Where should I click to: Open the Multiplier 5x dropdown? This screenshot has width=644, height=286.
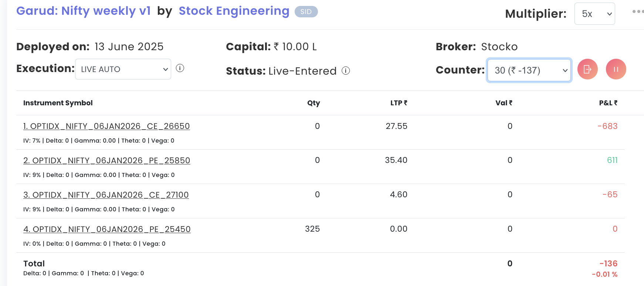click(x=594, y=14)
